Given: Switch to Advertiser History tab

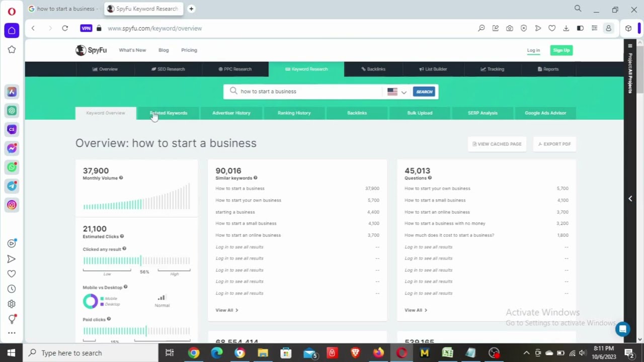Looking at the screenshot, I should 231,113.
